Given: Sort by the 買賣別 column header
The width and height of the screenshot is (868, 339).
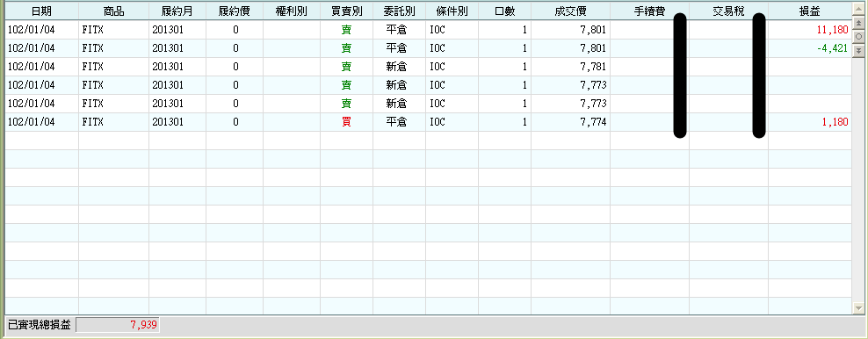Looking at the screenshot, I should coord(346,11).
